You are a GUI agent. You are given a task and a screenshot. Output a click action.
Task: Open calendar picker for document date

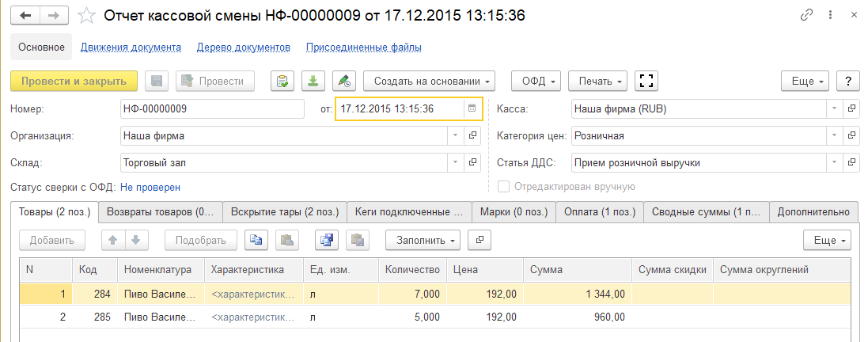[472, 108]
